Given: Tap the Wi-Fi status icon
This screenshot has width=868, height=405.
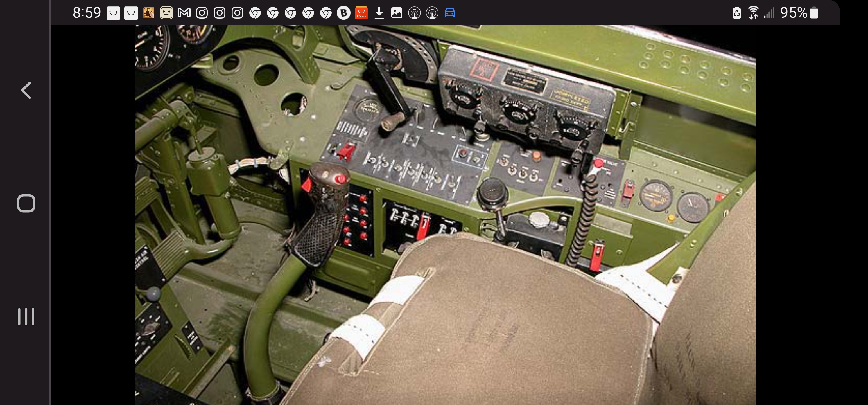Looking at the screenshot, I should pos(753,13).
